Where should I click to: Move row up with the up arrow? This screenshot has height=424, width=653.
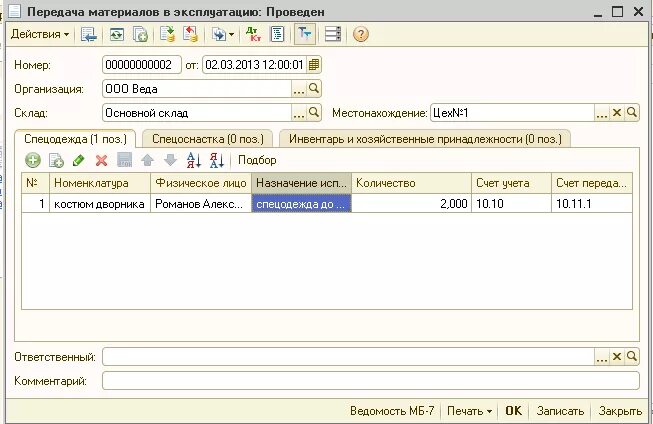coord(147,160)
